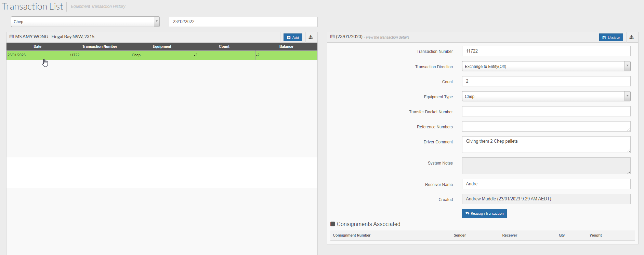Click the download icon in the MS AMY WONG panel header
Image resolution: width=644 pixels, height=255 pixels.
pos(311,37)
